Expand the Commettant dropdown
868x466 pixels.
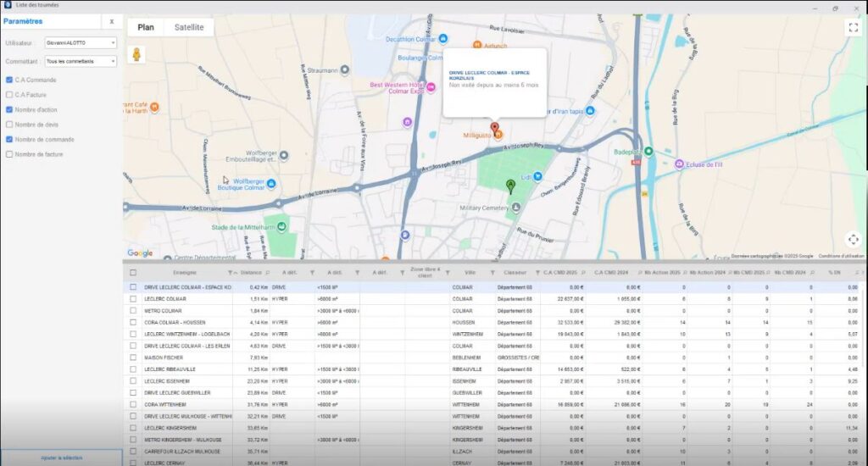coord(81,61)
